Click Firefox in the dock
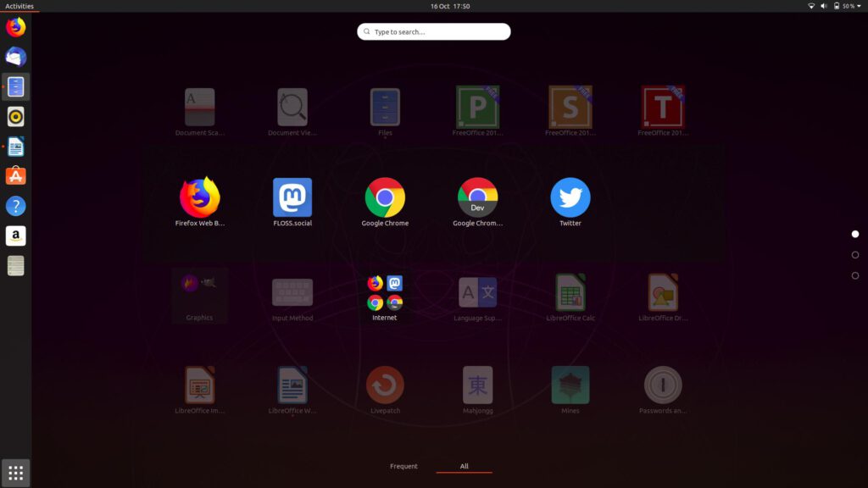Viewport: 868px width, 488px height. (15, 27)
